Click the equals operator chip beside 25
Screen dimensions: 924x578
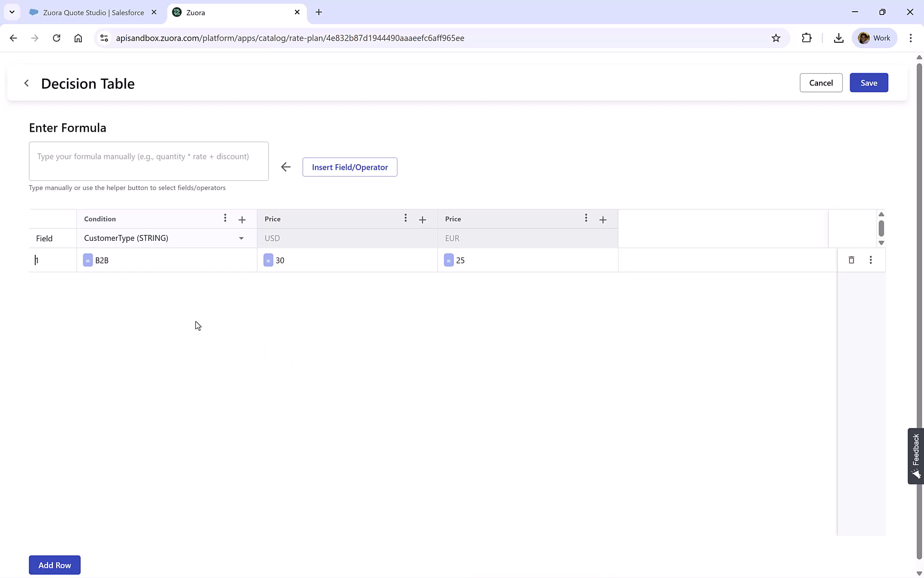[x=449, y=260]
